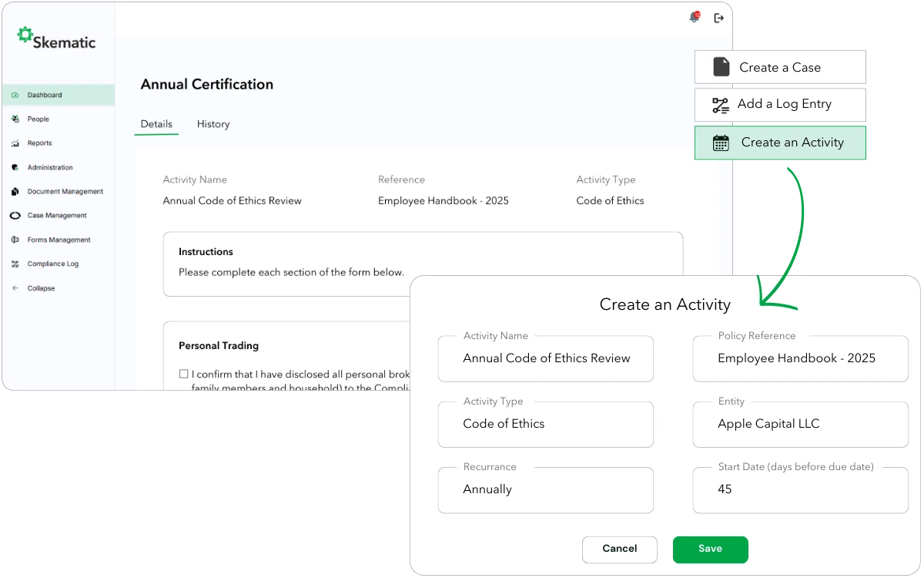Open the Entity field Apple Capital LLC

click(x=800, y=424)
